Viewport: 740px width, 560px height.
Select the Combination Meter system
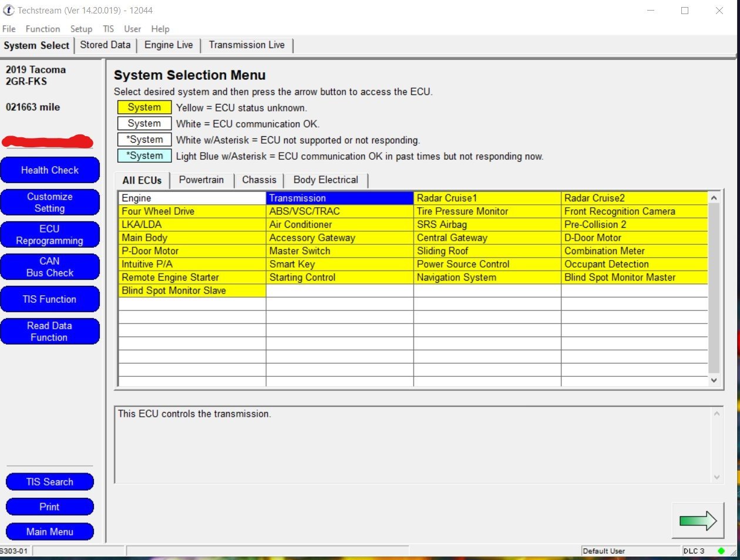tap(635, 251)
